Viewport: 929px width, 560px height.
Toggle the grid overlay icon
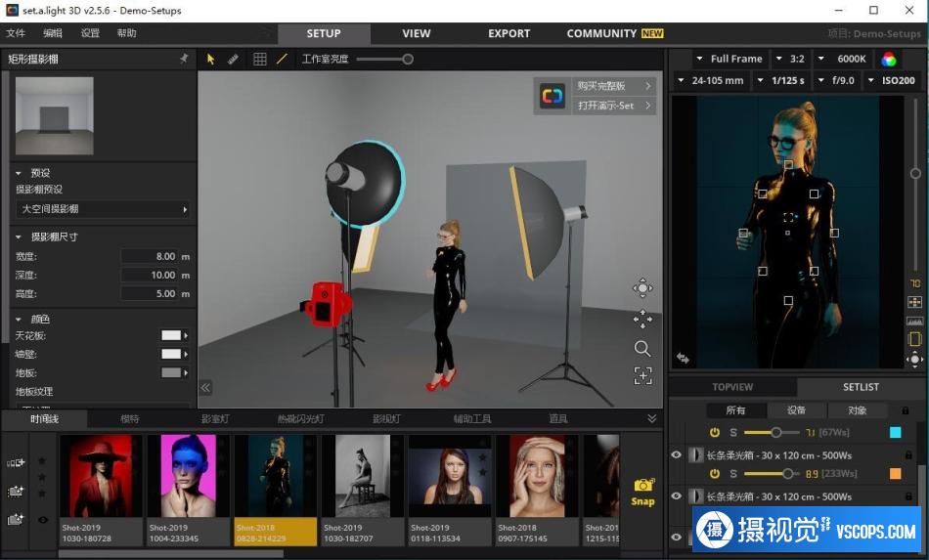(259, 59)
